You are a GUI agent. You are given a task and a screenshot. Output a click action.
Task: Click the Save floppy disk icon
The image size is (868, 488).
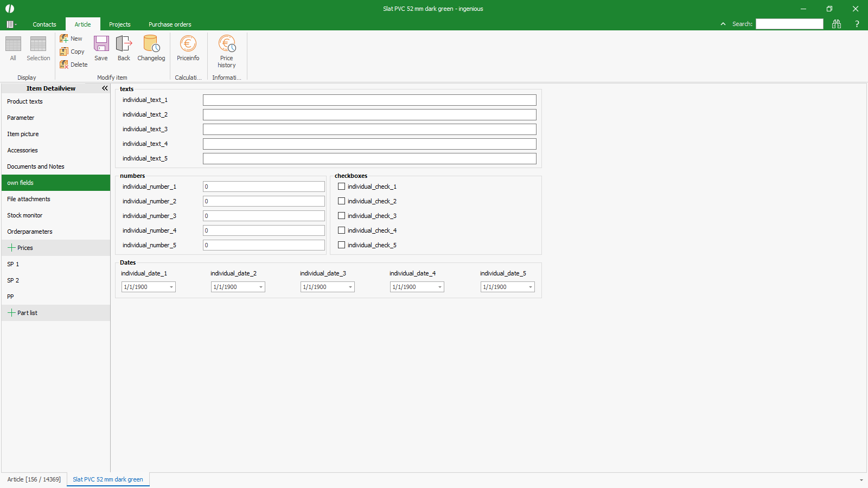[101, 44]
